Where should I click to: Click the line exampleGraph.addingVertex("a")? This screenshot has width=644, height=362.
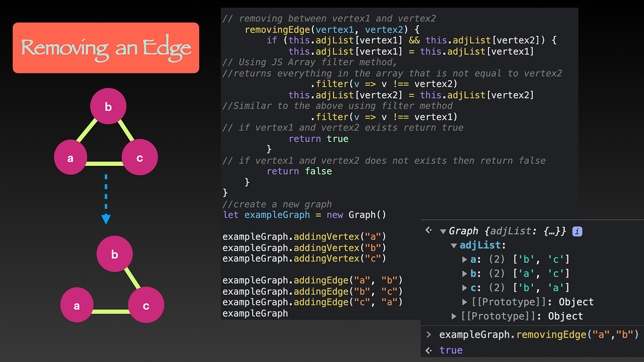304,237
